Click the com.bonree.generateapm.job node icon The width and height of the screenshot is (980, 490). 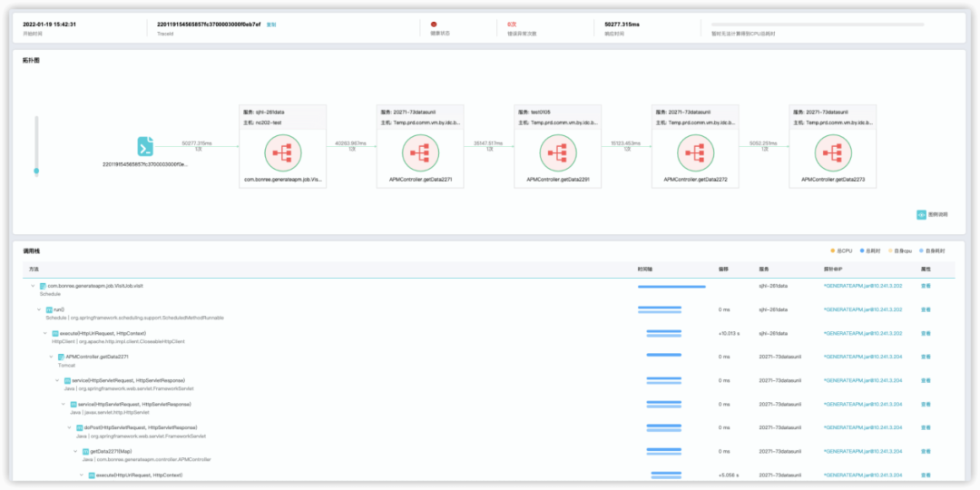tap(282, 151)
